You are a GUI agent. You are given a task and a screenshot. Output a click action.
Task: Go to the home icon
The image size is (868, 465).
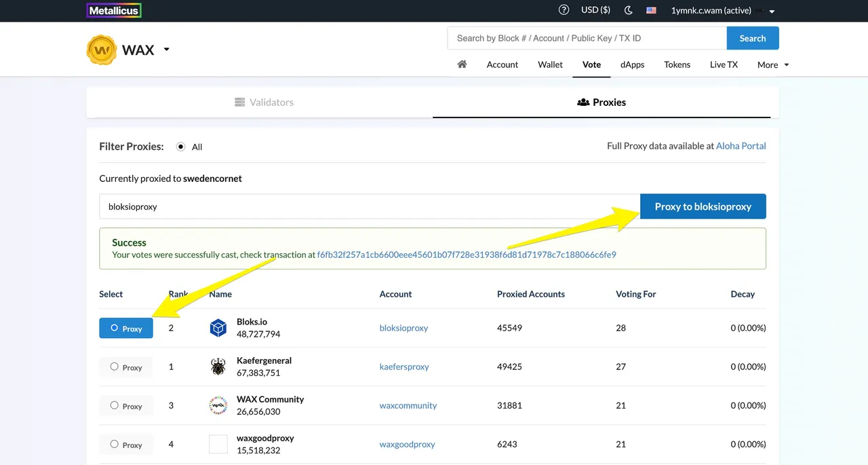(x=462, y=64)
